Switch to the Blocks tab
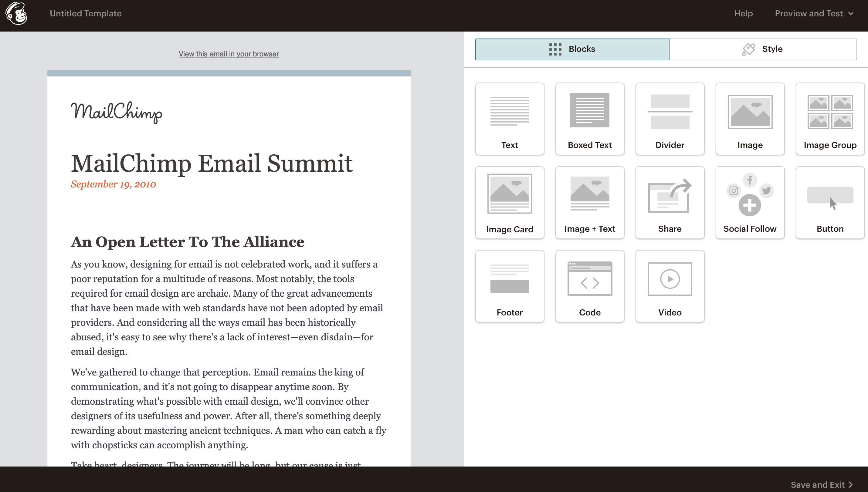Screen dimensions: 868x492 coord(572,49)
